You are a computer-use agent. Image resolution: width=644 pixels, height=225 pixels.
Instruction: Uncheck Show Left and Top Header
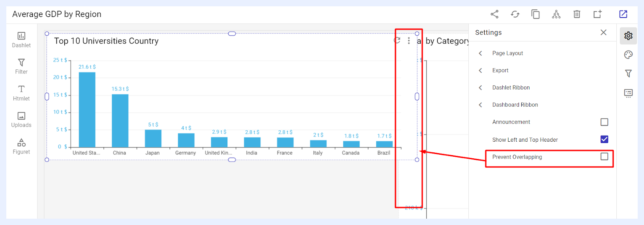(604, 139)
